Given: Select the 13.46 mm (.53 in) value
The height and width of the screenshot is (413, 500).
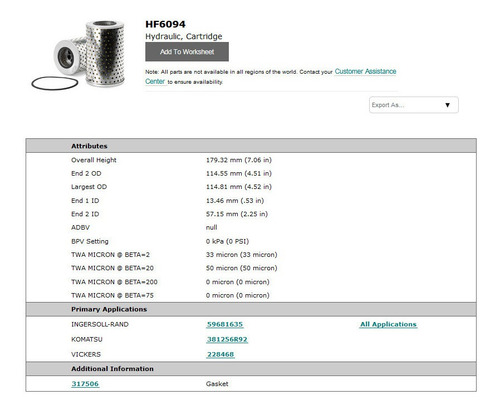Looking at the screenshot, I should 235,201.
